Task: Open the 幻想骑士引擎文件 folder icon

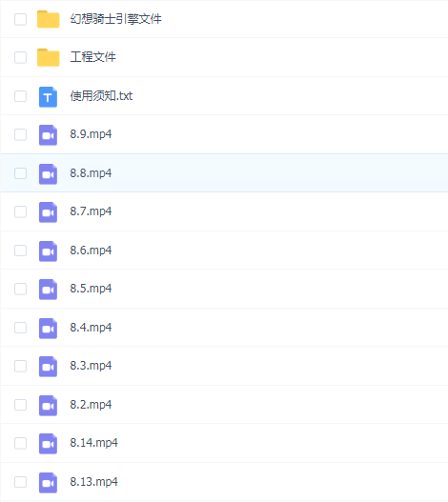Action: pos(48,19)
